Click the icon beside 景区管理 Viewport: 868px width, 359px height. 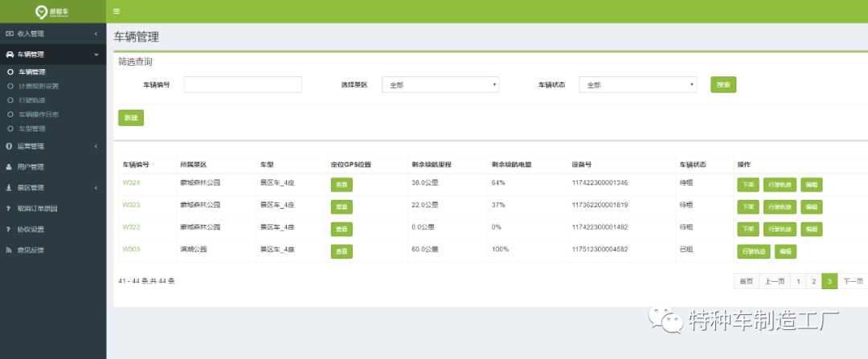pos(9,187)
